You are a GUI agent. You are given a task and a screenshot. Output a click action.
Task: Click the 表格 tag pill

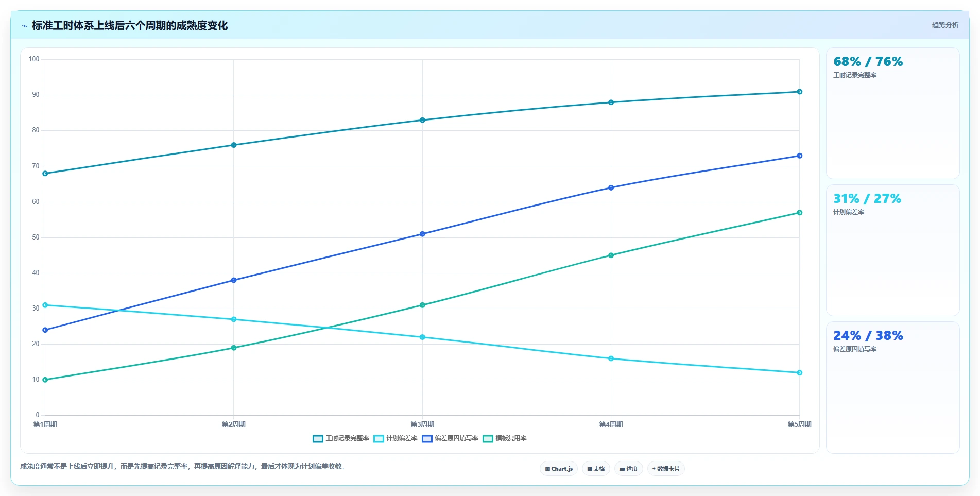(596, 469)
